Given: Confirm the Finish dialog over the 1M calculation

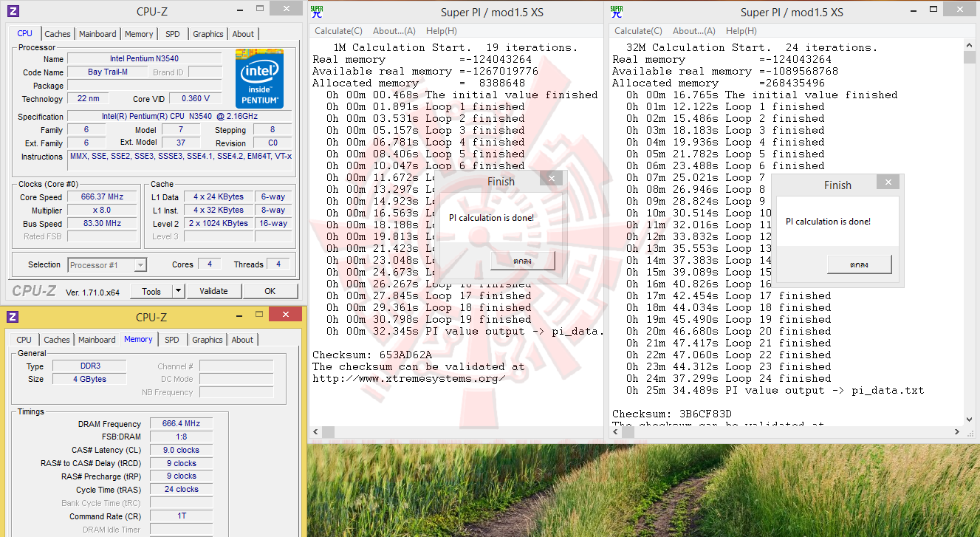Looking at the screenshot, I should 522,261.
